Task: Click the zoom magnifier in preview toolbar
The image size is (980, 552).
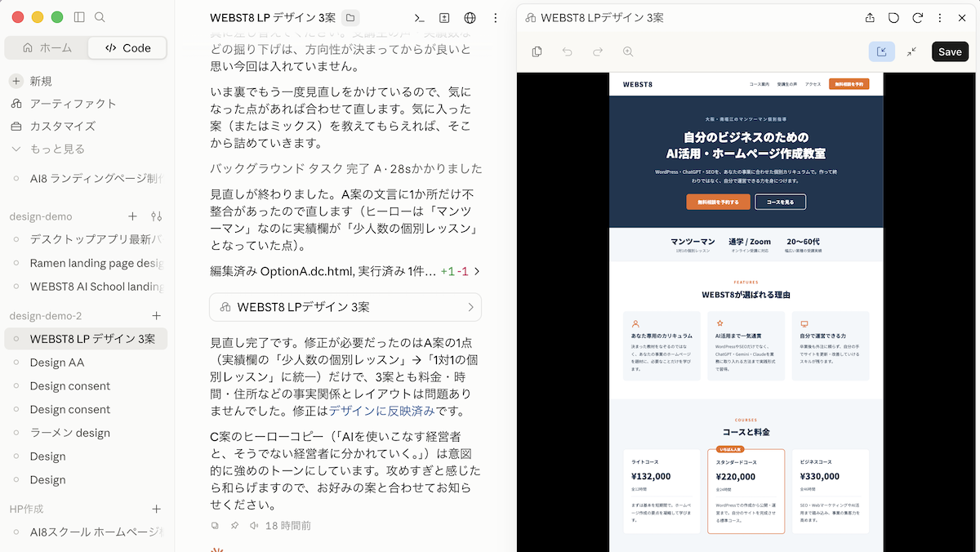Action: coord(628,51)
